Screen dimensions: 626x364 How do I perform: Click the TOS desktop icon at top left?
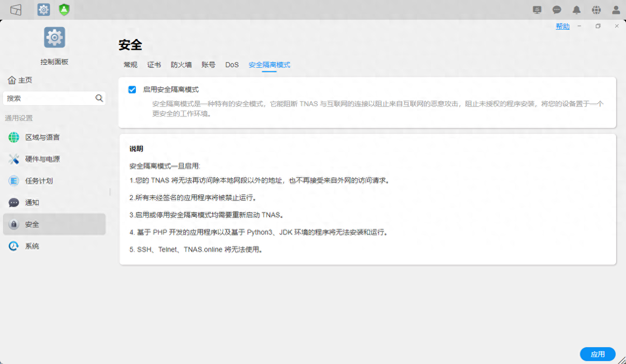[15, 9]
